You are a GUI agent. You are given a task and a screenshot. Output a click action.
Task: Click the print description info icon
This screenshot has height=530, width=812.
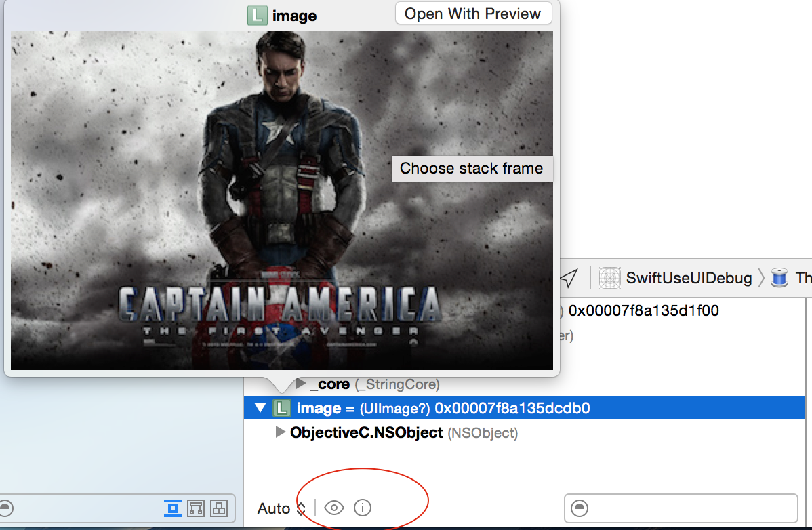click(363, 508)
